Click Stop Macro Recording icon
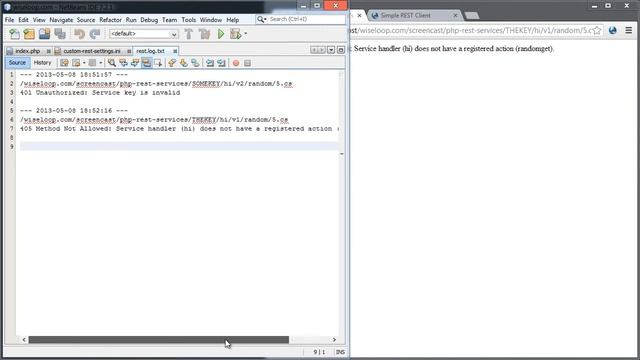Image resolution: width=640 pixels, height=360 pixels. (247, 63)
